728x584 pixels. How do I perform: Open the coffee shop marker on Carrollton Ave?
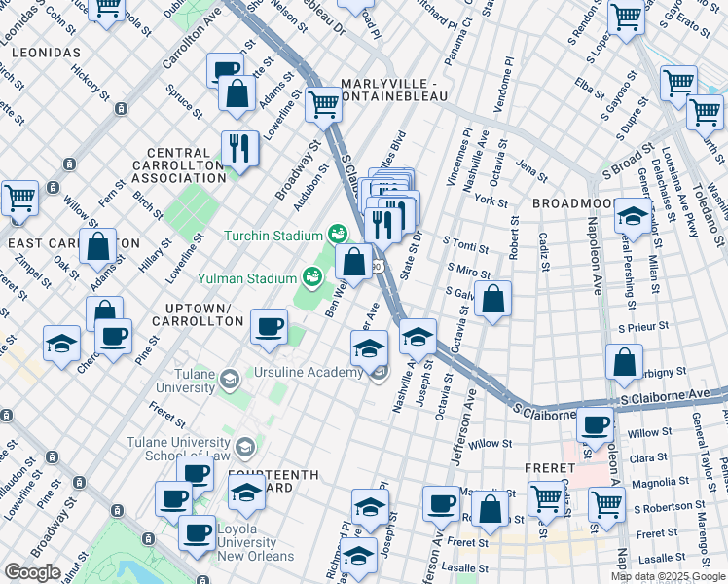pyautogui.click(x=225, y=70)
